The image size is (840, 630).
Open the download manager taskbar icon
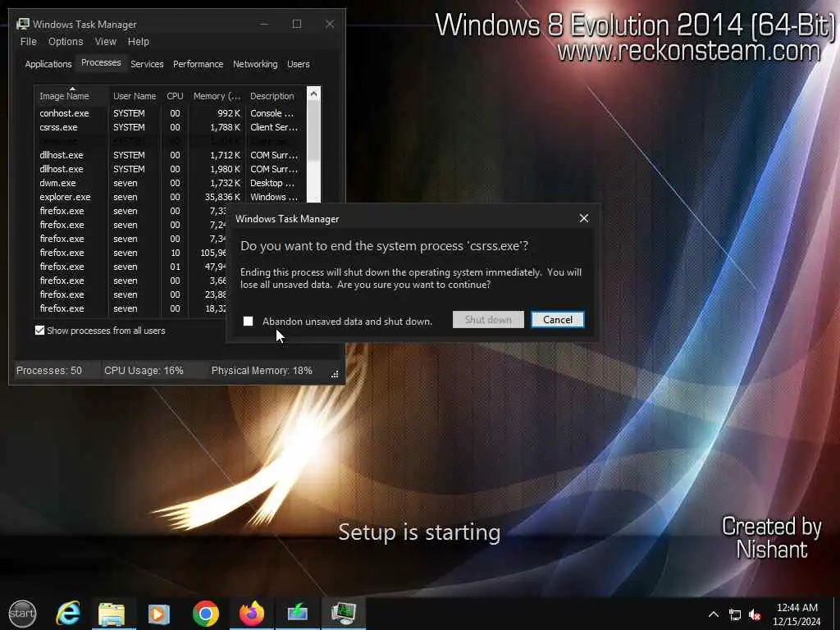pyautogui.click(x=297, y=613)
